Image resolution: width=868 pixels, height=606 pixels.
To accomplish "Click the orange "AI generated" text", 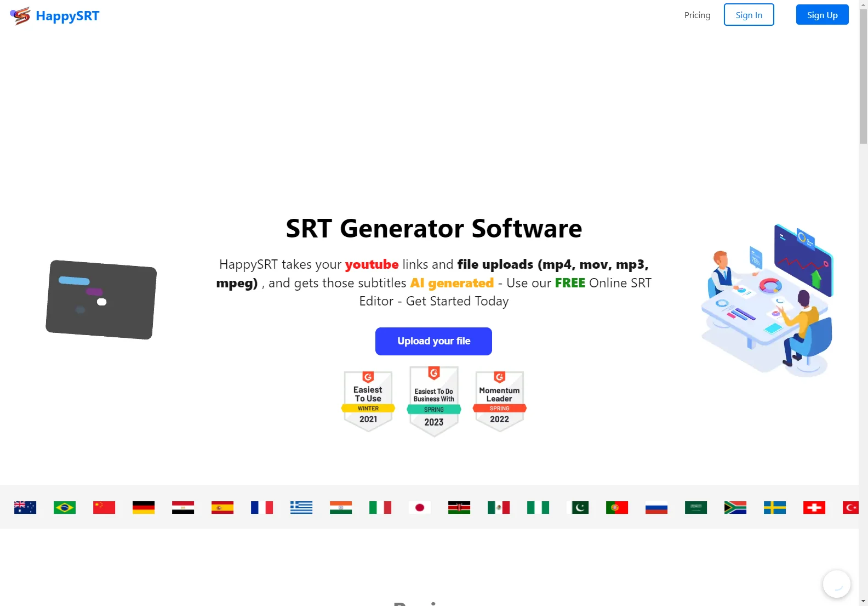I will tap(452, 283).
